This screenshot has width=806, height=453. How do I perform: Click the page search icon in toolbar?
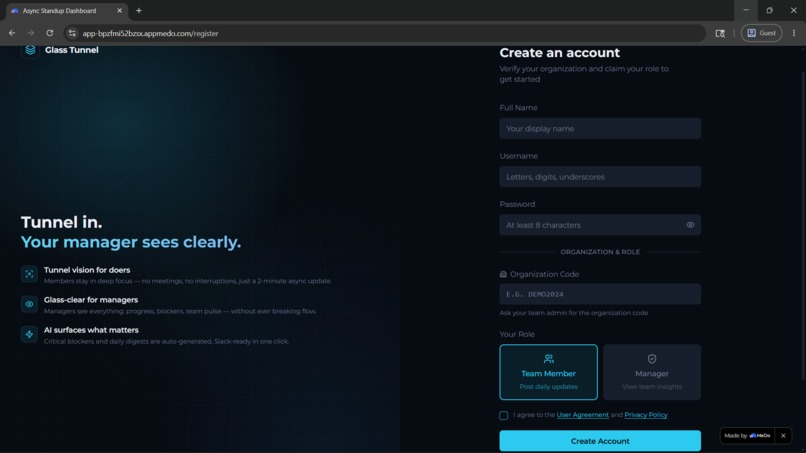pyautogui.click(x=720, y=33)
